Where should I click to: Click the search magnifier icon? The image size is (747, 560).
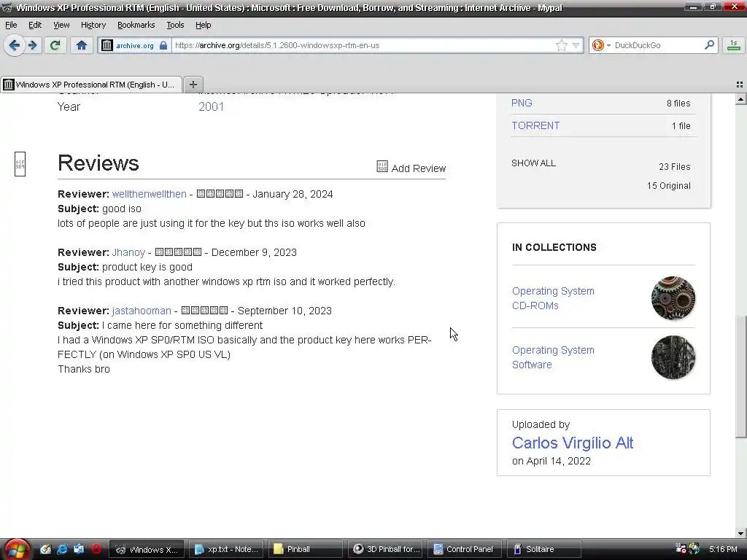click(x=709, y=44)
